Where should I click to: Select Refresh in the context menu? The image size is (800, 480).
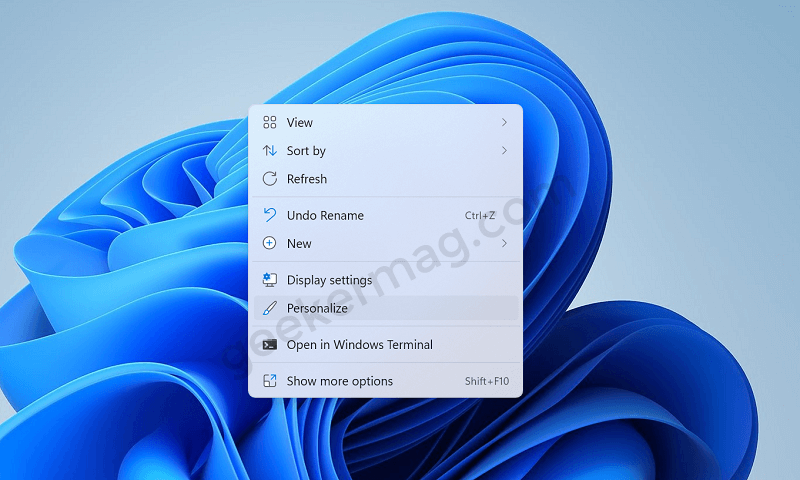click(x=385, y=179)
